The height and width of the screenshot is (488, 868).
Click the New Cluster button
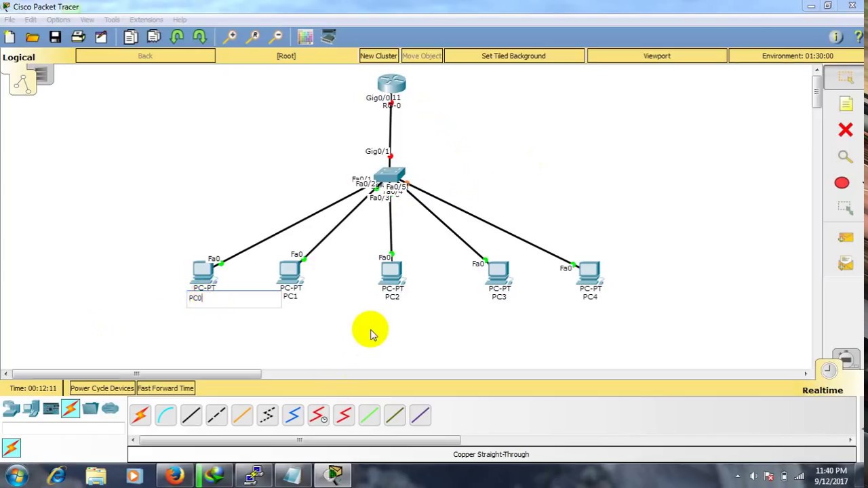tap(378, 56)
